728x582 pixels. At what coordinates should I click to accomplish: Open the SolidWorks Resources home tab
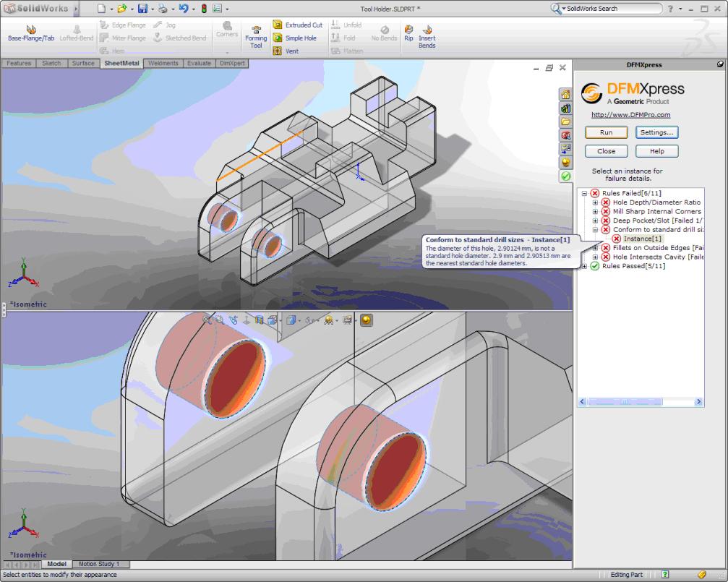(x=565, y=95)
